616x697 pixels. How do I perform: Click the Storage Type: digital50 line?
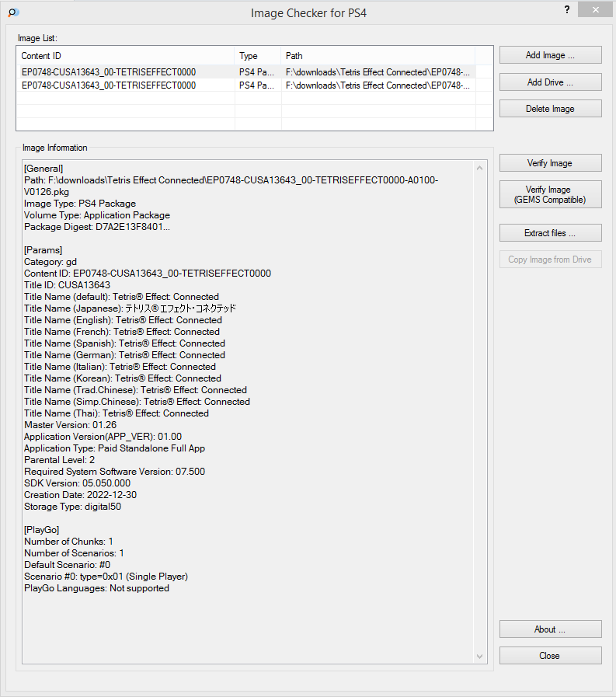(72, 507)
